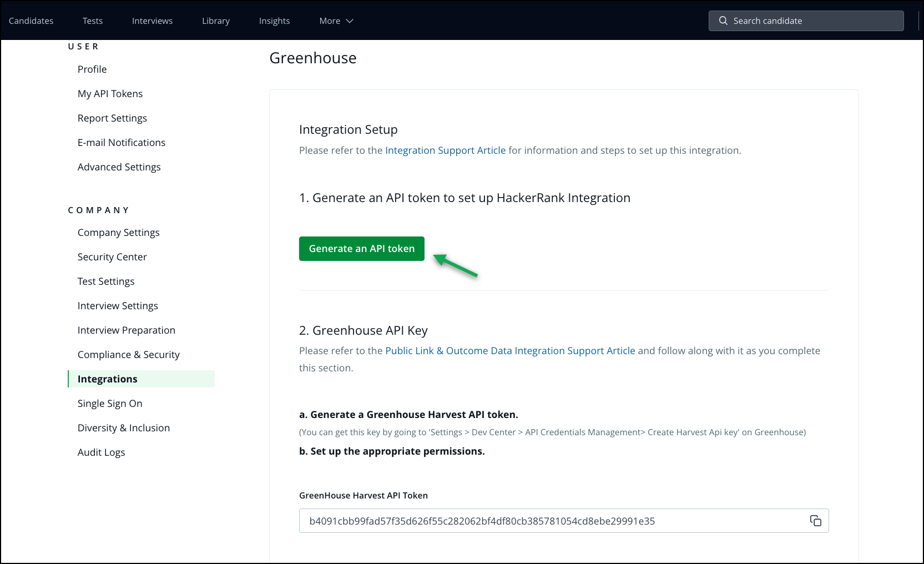Screen dimensions: 924x564
Task: Open the Tests tab
Action: (x=93, y=21)
